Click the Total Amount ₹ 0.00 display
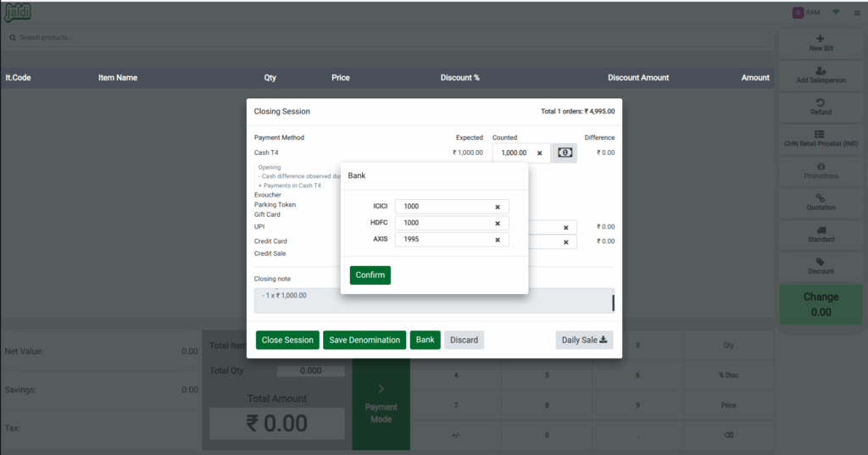Screen dimensions: 868x455 coord(277,424)
